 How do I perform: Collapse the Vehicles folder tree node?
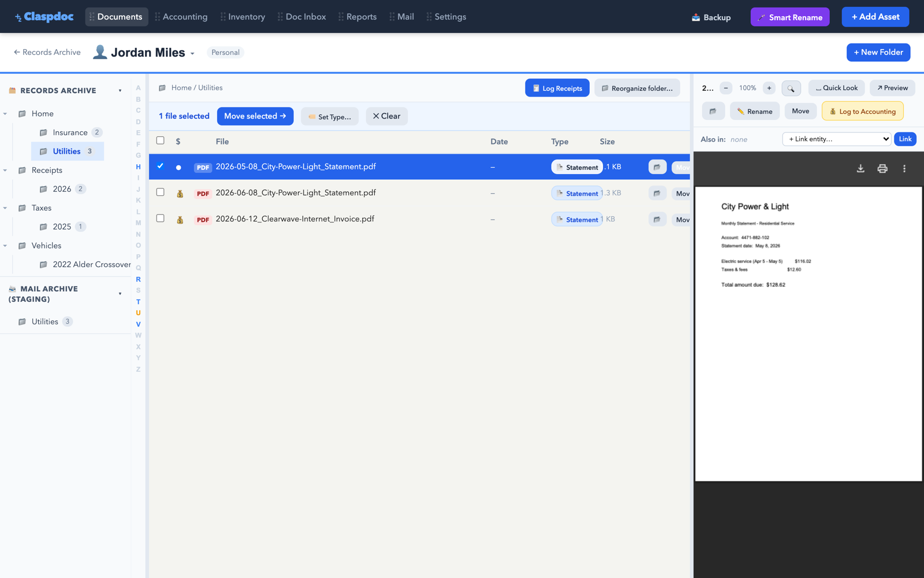5,246
